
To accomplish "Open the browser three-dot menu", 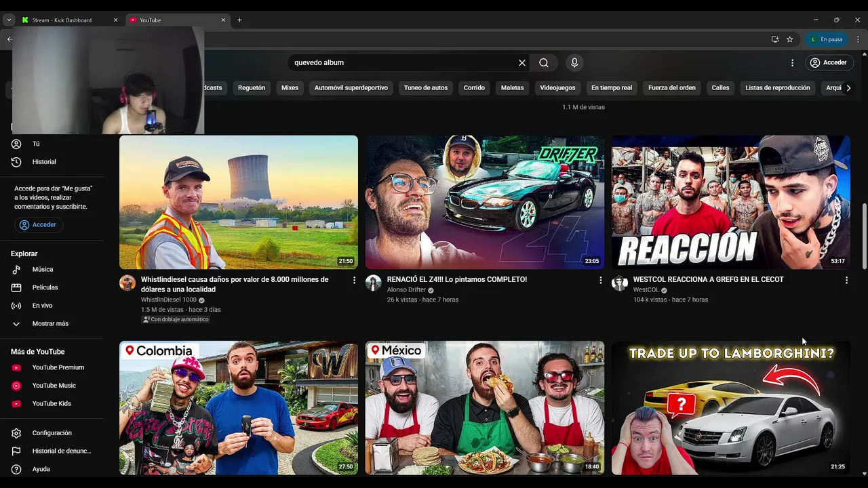I will point(858,39).
